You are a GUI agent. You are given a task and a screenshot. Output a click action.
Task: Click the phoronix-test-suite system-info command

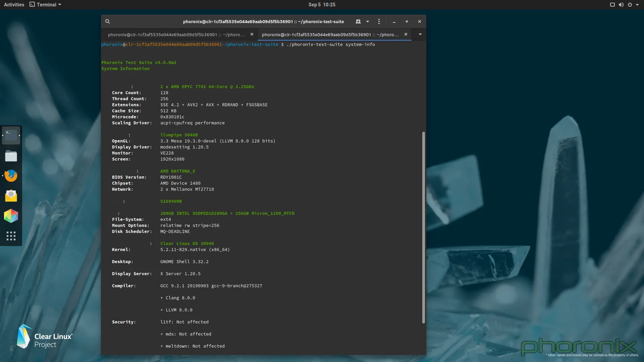click(330, 45)
